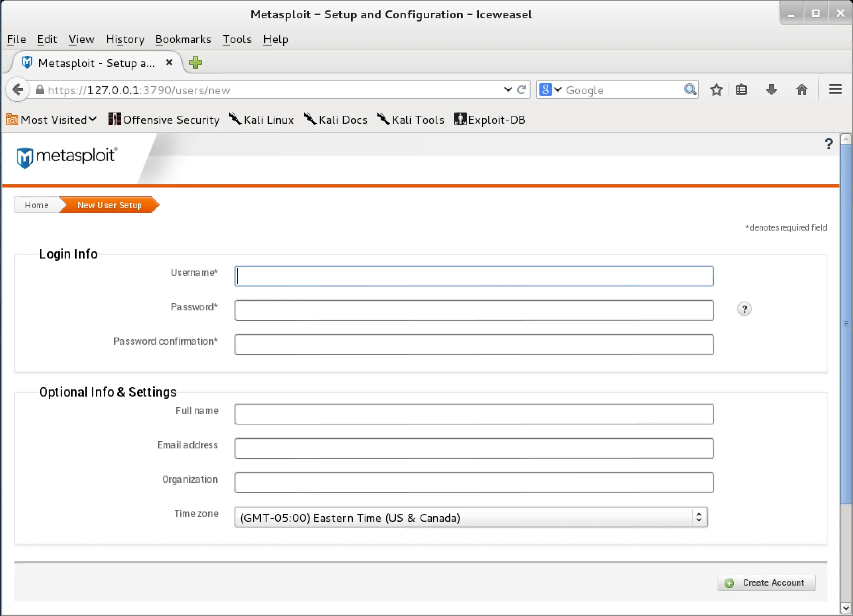Screen dimensions: 853x616
Task: Focus the Email address field
Action: 474,448
